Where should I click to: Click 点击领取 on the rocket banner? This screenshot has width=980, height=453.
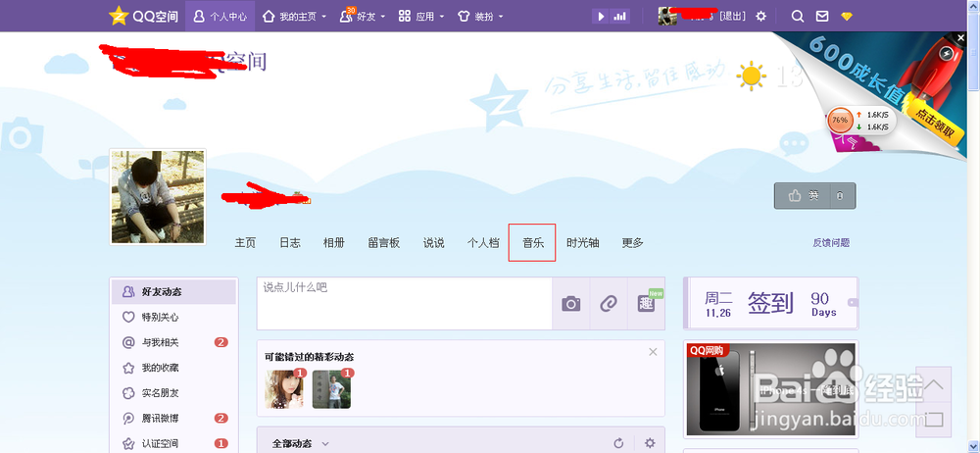pos(936,123)
